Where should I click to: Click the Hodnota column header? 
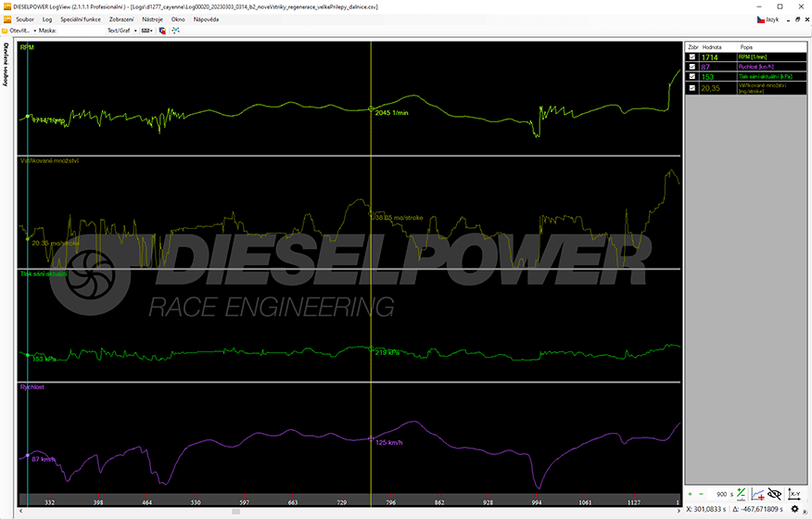pyautogui.click(x=718, y=47)
